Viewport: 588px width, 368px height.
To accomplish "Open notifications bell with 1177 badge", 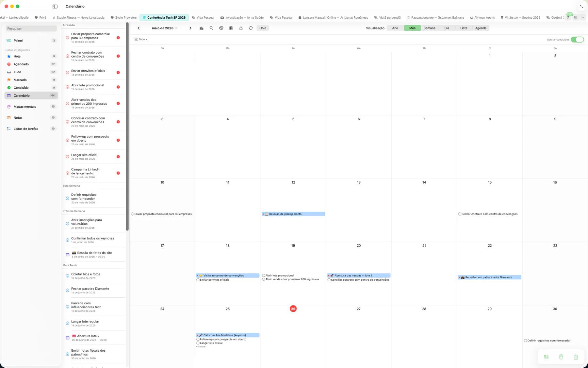I will (x=568, y=17).
